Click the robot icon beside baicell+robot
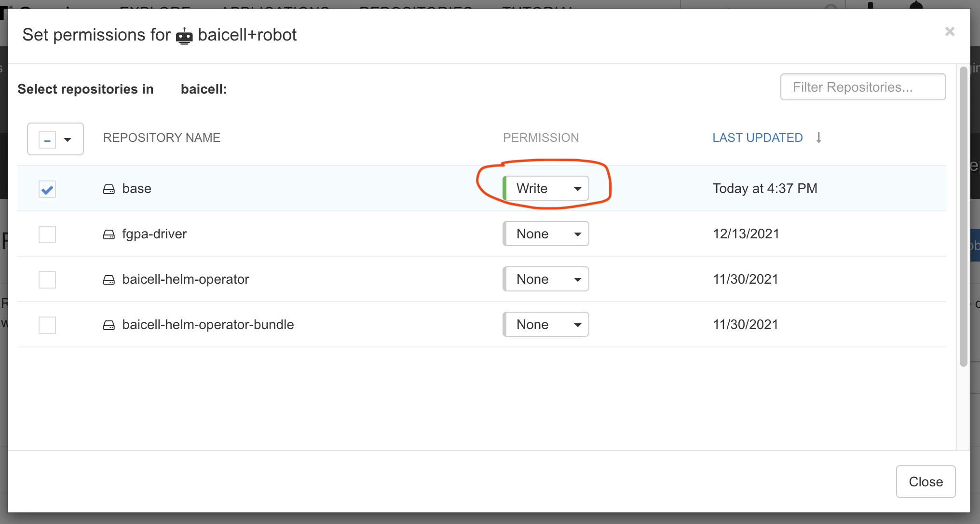Screen dimensions: 980x524 (x=184, y=36)
